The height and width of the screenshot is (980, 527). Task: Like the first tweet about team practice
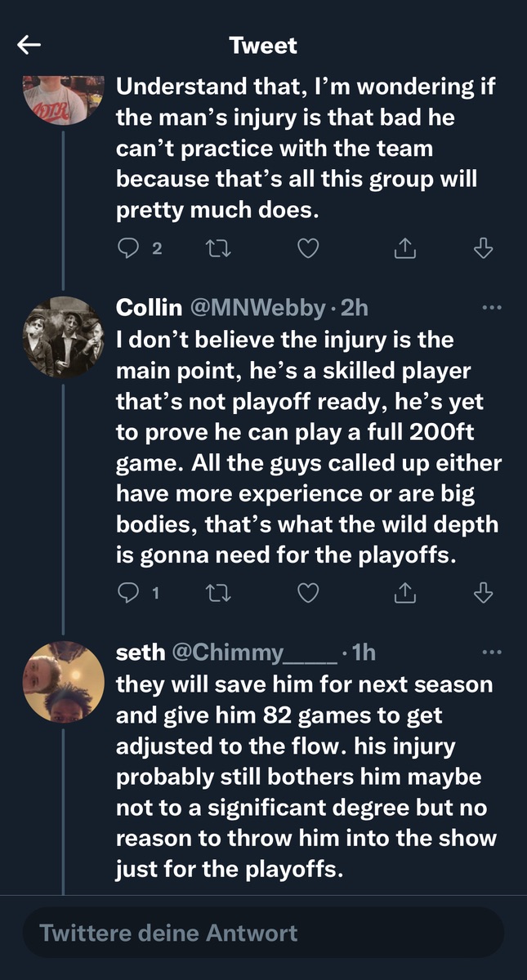pyautogui.click(x=307, y=249)
